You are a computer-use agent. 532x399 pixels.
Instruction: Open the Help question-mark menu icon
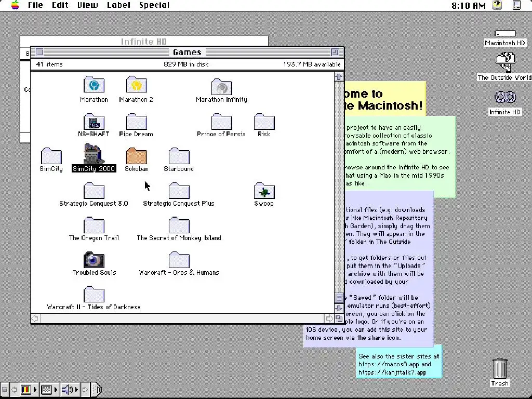point(497,5)
